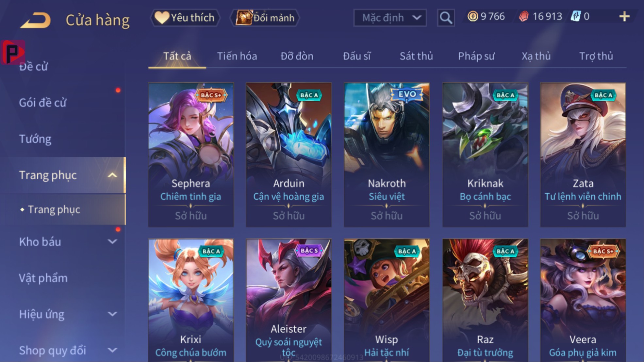644x362 pixels.
Task: Open the Mặc định sort dropdown
Action: pos(390,18)
